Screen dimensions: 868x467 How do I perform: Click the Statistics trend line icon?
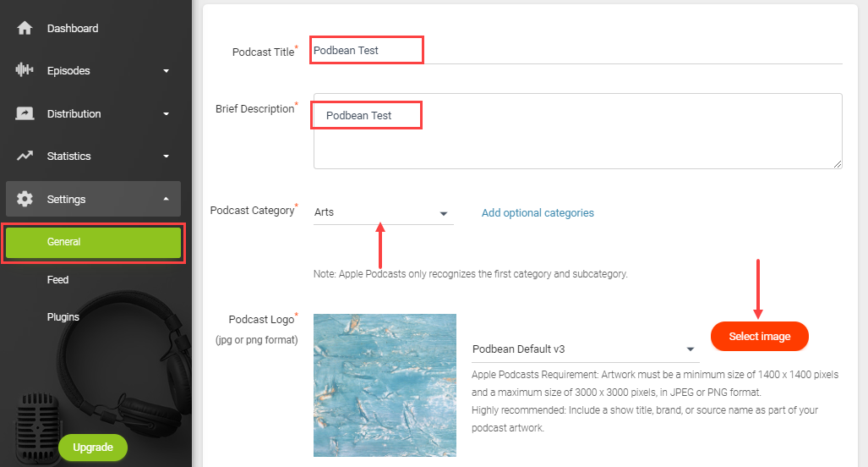[x=25, y=156]
